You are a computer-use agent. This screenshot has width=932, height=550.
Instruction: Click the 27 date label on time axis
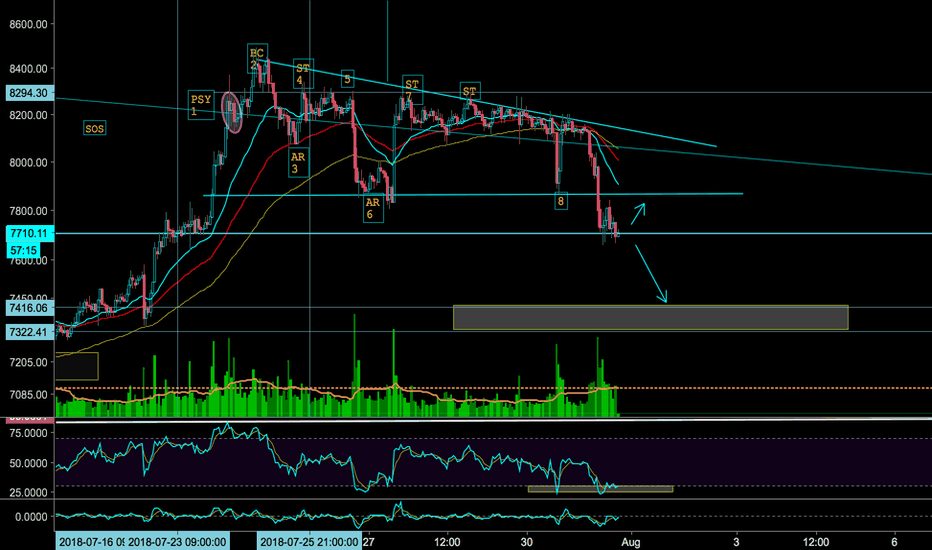click(x=369, y=542)
